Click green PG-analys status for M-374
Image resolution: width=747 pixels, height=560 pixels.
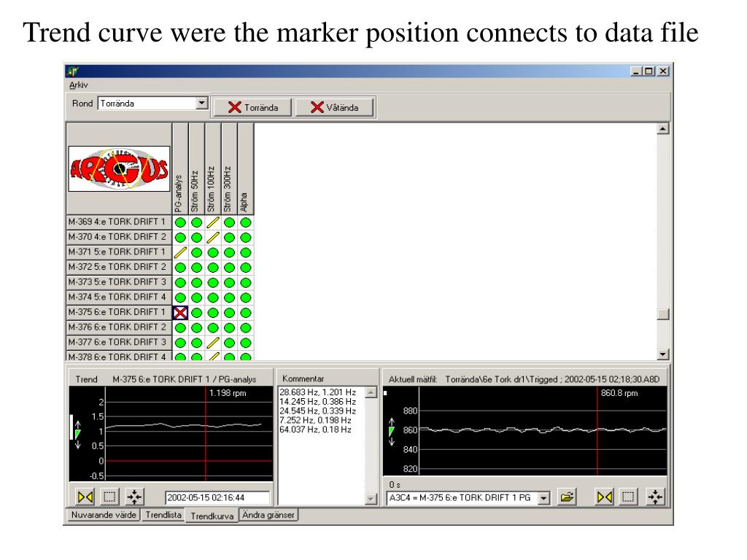[x=180, y=297]
